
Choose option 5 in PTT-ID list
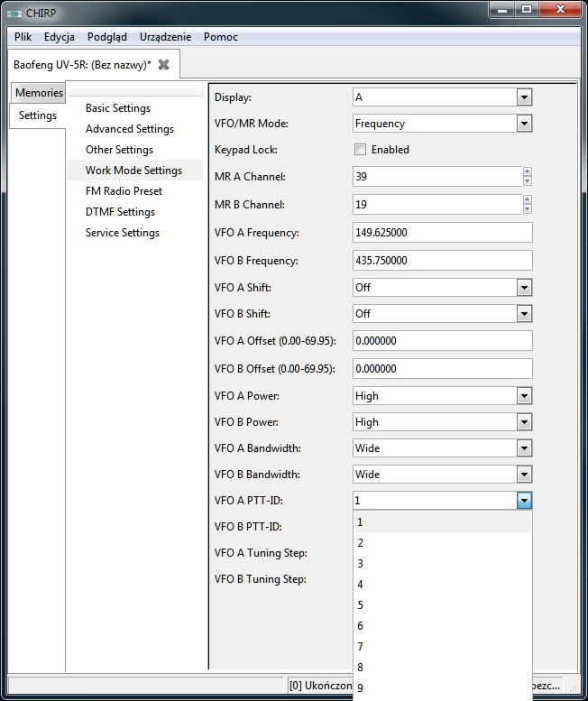coord(442,604)
